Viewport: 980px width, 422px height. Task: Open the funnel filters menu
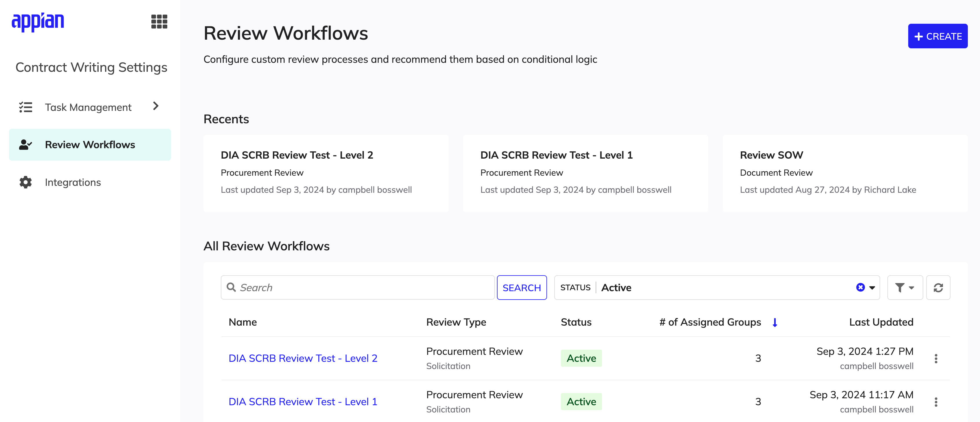point(905,288)
